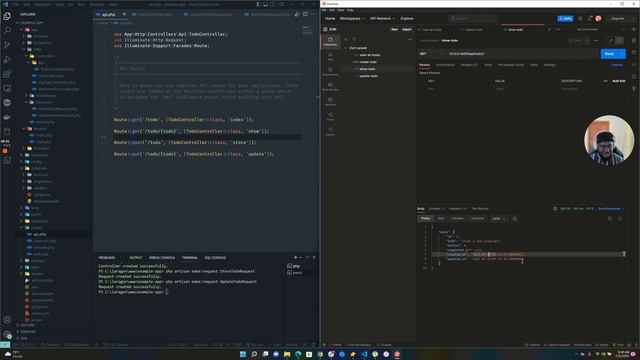Click new terminal plus icon in VS Code panel
Image resolution: width=640 pixels, height=360 pixels.
tap(295, 258)
